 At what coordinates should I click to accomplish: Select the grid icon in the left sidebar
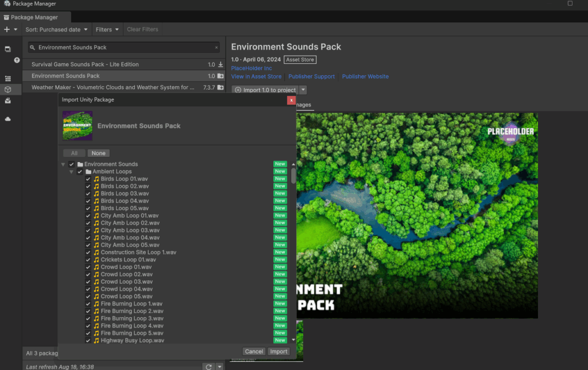coord(8,78)
